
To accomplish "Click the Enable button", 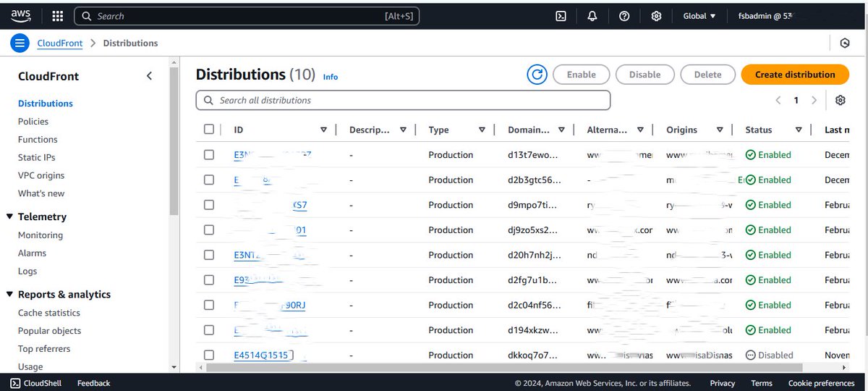I will [x=582, y=74].
